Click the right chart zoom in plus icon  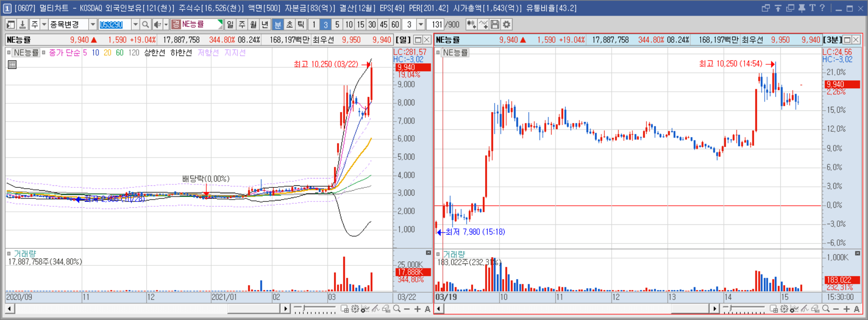coord(847,309)
